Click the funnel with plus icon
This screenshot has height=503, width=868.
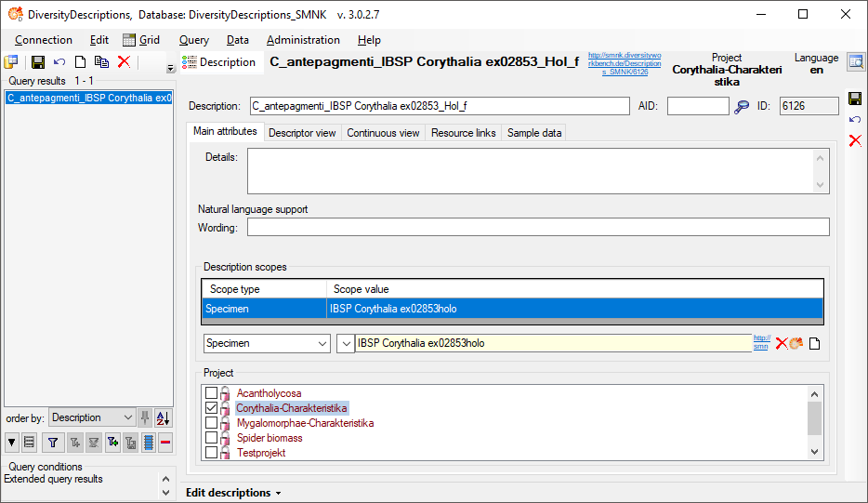pos(74,442)
